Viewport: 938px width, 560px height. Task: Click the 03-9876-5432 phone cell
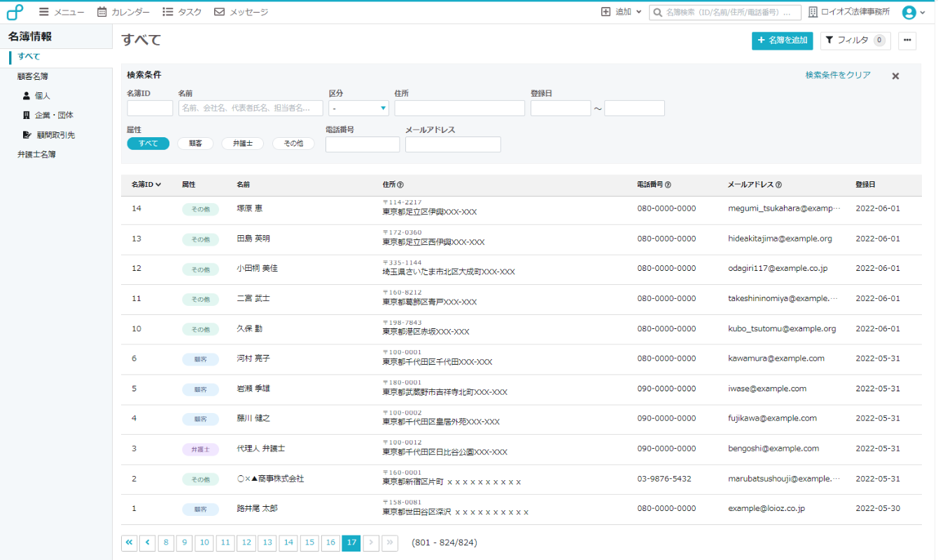(664, 479)
